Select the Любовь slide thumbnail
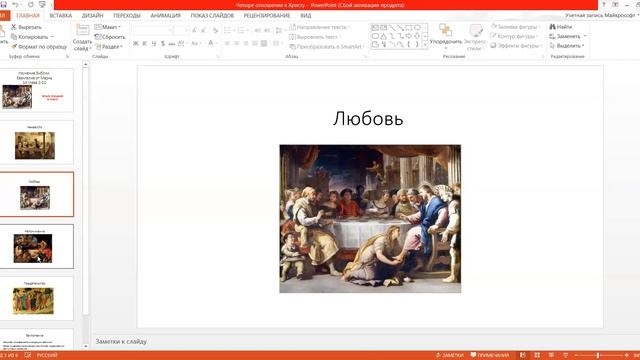This screenshot has width=640, height=360. pyautogui.click(x=37, y=194)
